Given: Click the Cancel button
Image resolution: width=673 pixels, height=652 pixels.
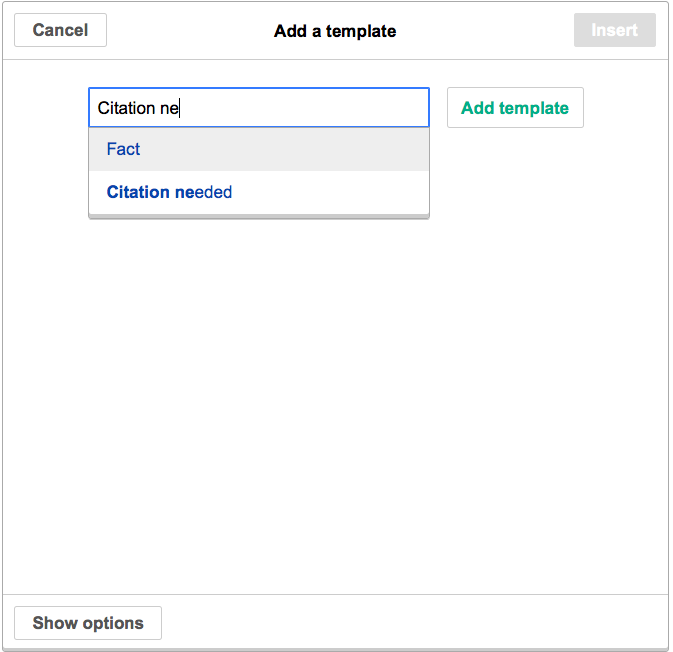Looking at the screenshot, I should pyautogui.click(x=60, y=30).
